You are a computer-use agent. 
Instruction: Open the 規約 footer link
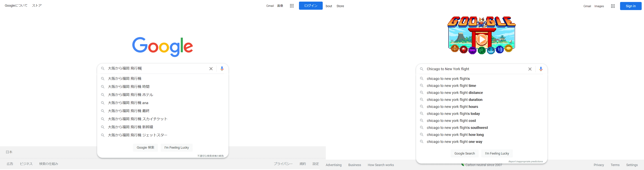tap(303, 164)
